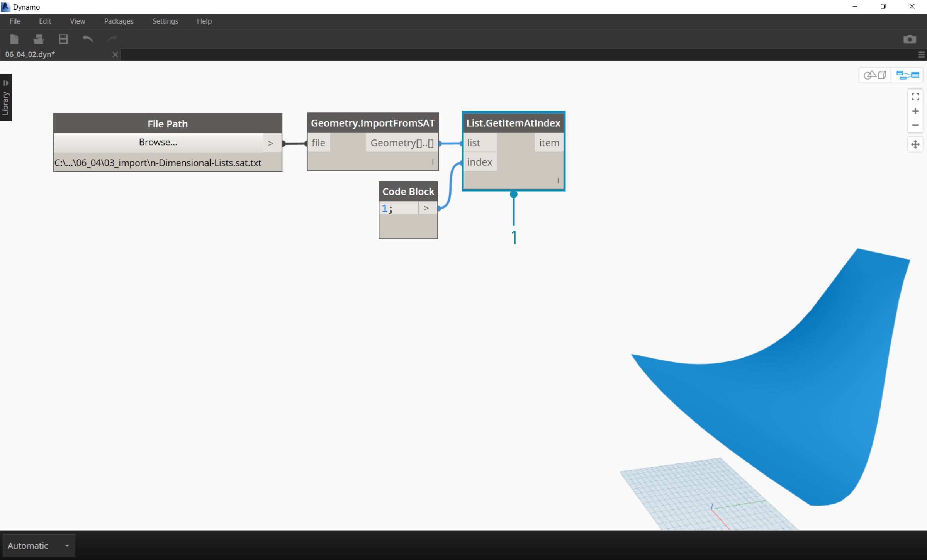Open the File menu
This screenshot has height=560, width=927.
(15, 20)
